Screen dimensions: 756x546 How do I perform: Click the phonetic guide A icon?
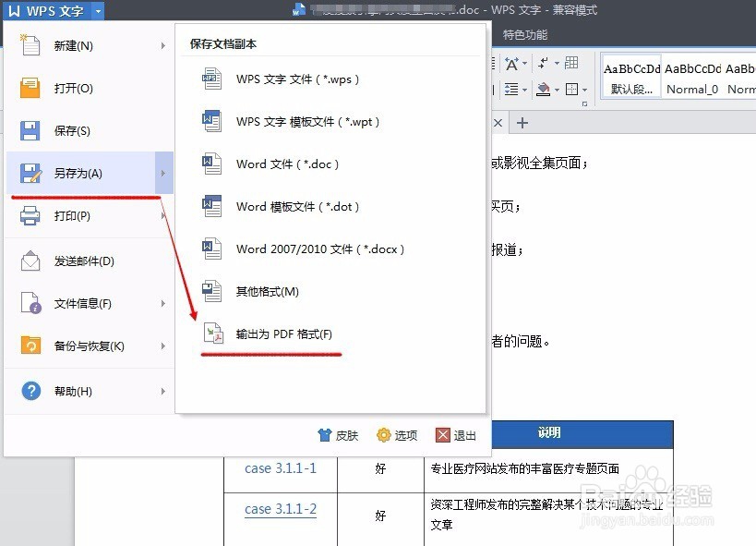[x=511, y=63]
